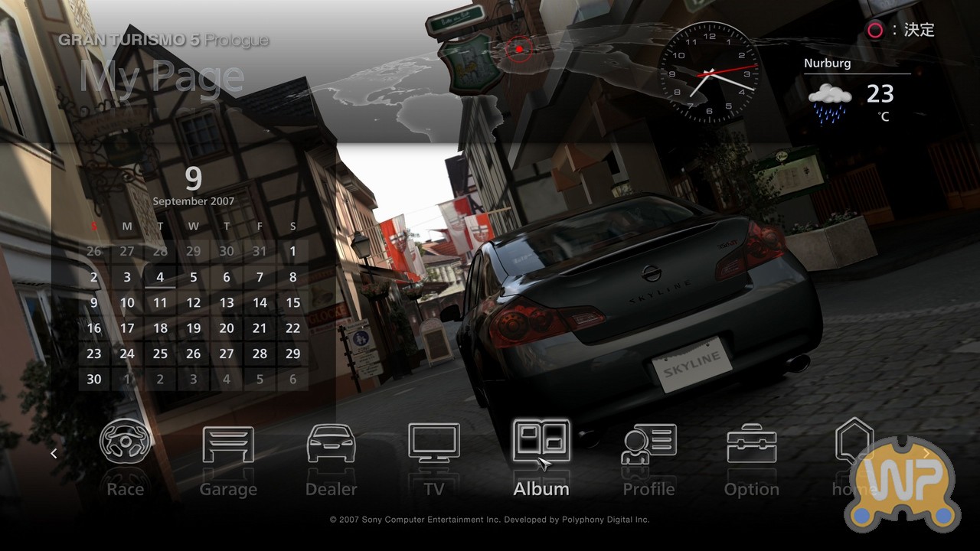This screenshot has width=980, height=551.
Task: Click the Album menu label
Action: click(x=541, y=489)
